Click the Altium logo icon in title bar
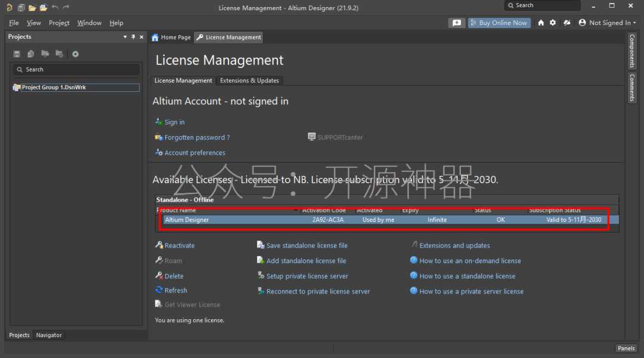Screen dimensions: 644x358 point(9,7)
